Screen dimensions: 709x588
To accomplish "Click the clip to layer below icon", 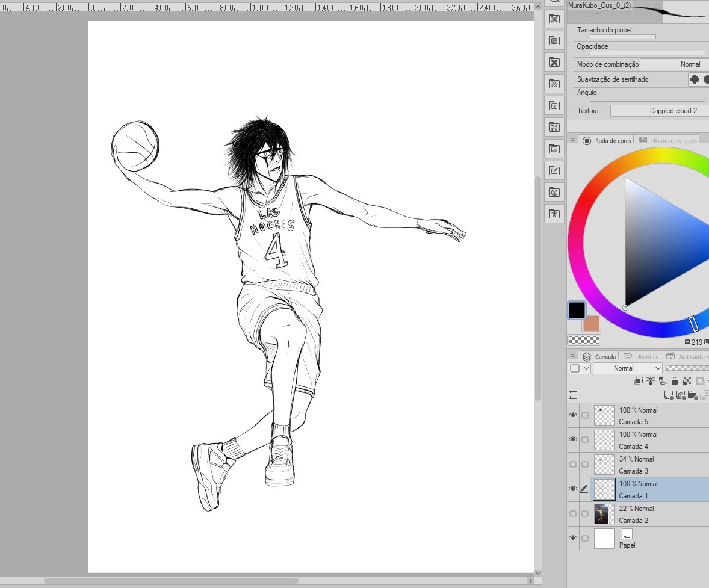I will point(639,382).
